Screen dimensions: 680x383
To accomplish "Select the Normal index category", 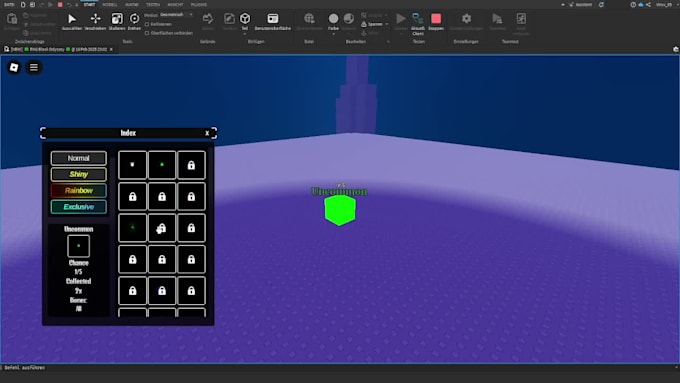I will pos(78,158).
